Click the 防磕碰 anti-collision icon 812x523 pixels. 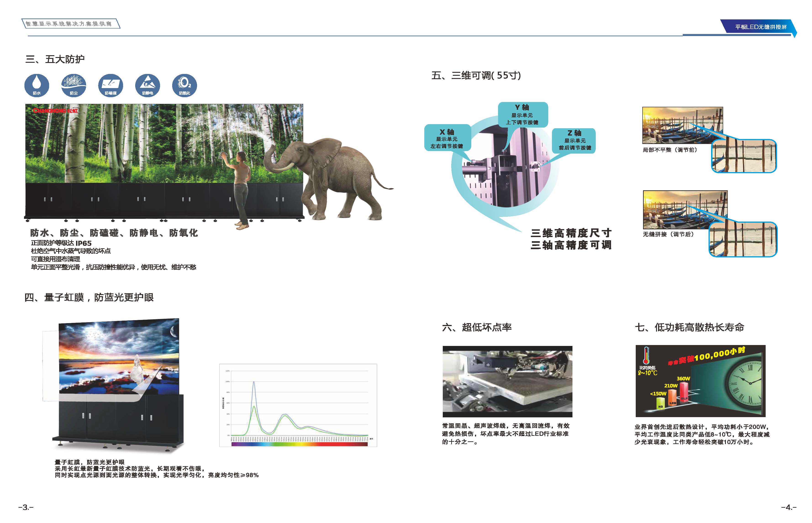tap(111, 85)
